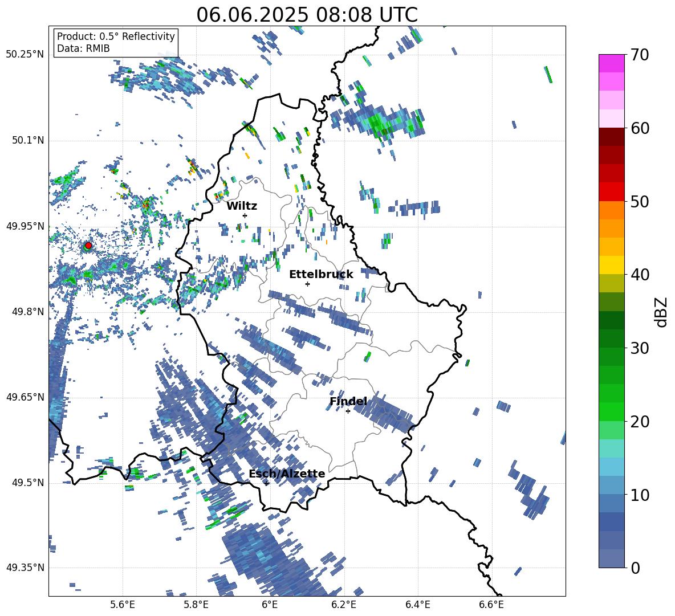Click the 50.1°N latitude label

[x=28, y=140]
